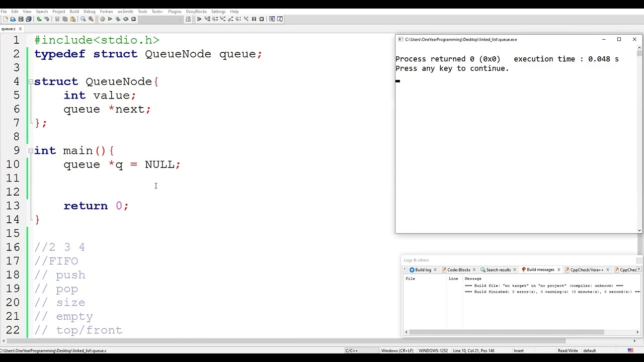Maximize the queue.exe console window

point(619,39)
